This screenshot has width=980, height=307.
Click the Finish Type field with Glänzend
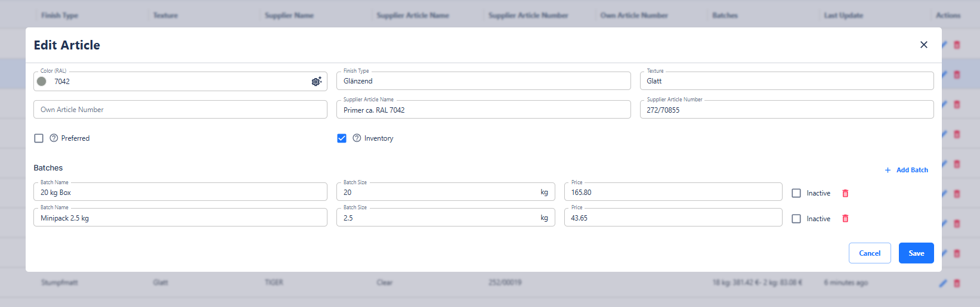pyautogui.click(x=483, y=81)
